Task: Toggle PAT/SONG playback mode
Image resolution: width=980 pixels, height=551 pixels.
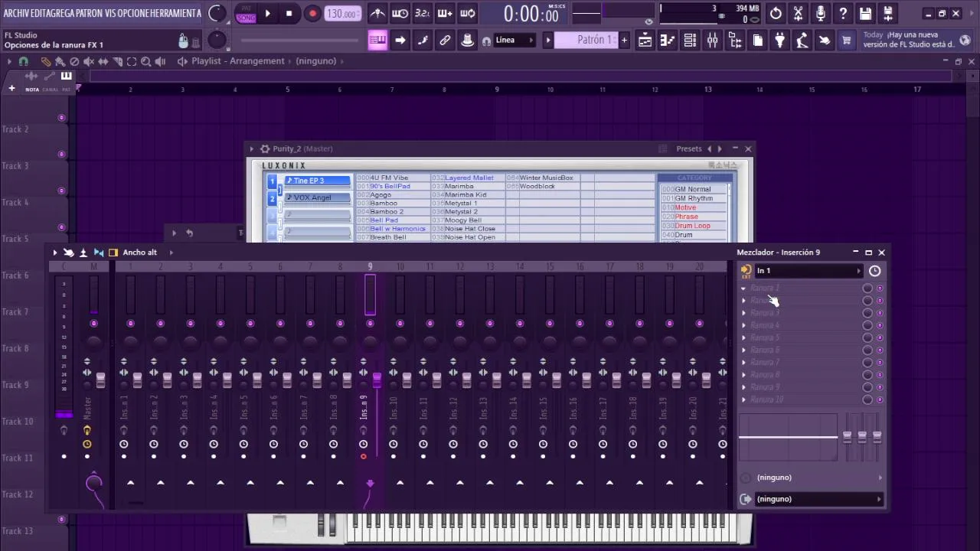Action: 246,14
